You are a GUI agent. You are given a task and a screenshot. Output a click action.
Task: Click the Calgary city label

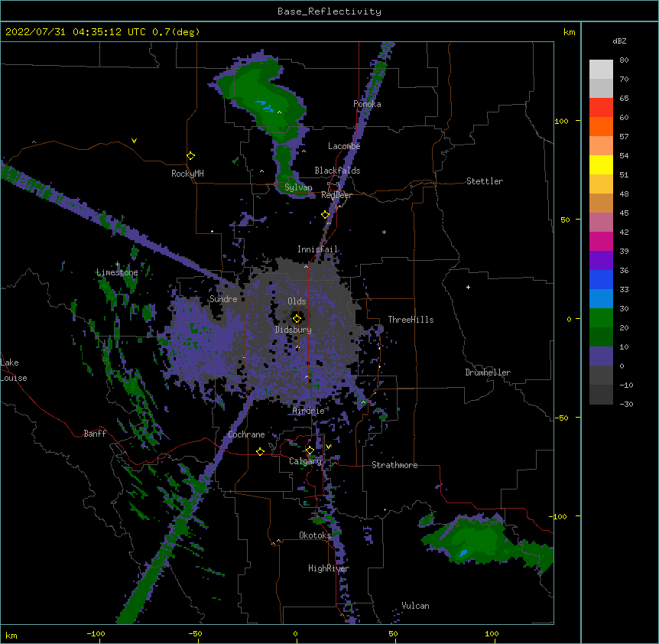305,461
